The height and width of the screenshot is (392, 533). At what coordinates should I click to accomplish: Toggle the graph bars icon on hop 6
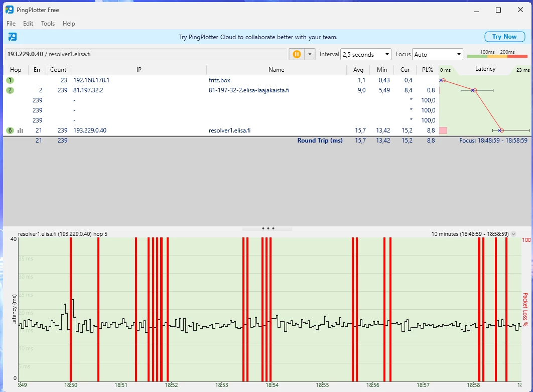(21, 130)
